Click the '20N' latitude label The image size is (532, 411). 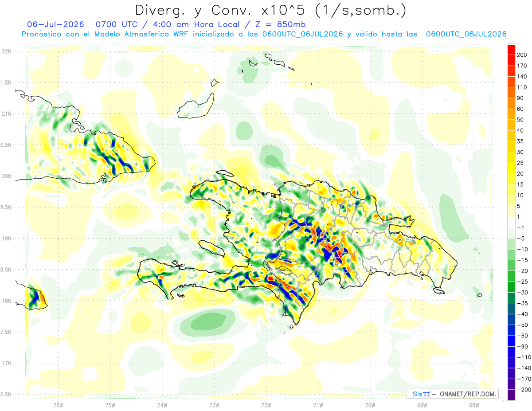click(x=7, y=176)
